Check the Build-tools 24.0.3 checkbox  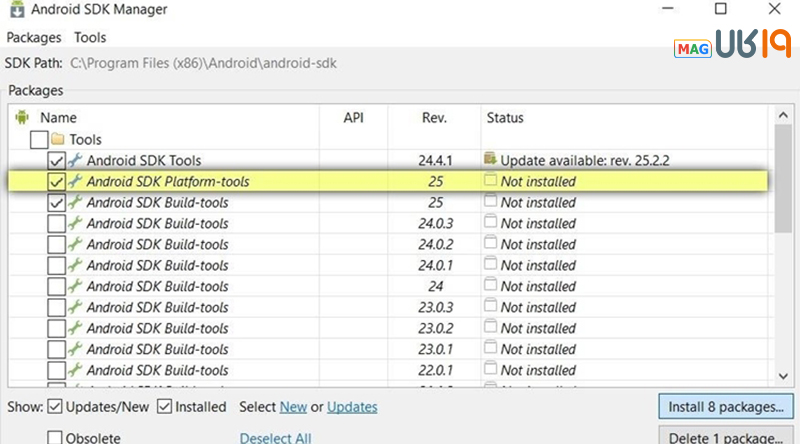(57, 224)
